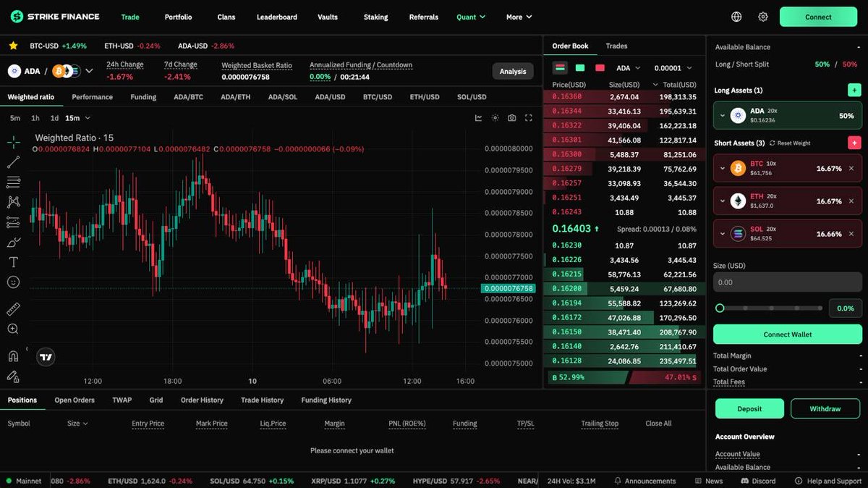Click the size percentage slider handle
The height and width of the screenshot is (488, 868).
[x=720, y=308]
